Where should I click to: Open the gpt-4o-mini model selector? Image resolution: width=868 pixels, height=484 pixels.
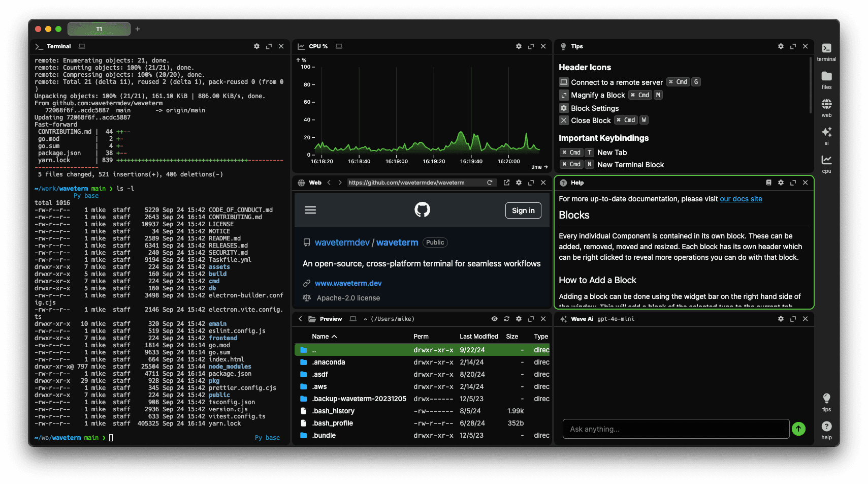(x=615, y=319)
